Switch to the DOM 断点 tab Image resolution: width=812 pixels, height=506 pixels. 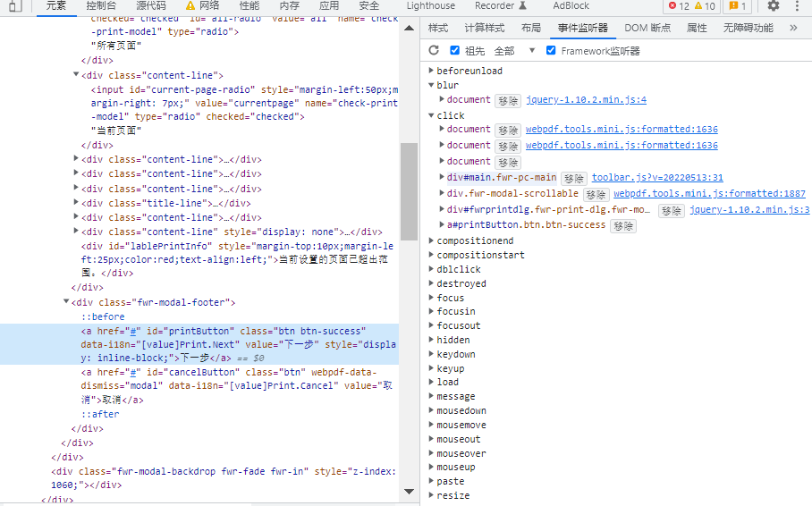click(647, 28)
